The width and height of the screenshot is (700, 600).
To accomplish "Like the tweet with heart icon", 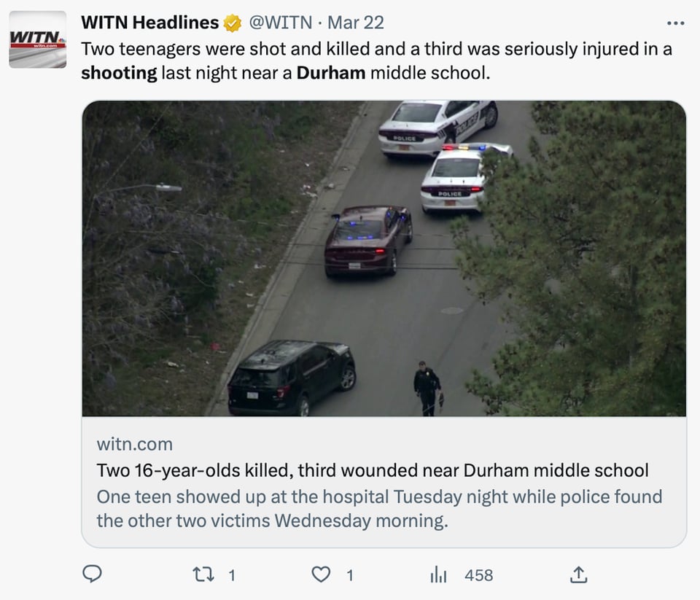I will pos(321,574).
